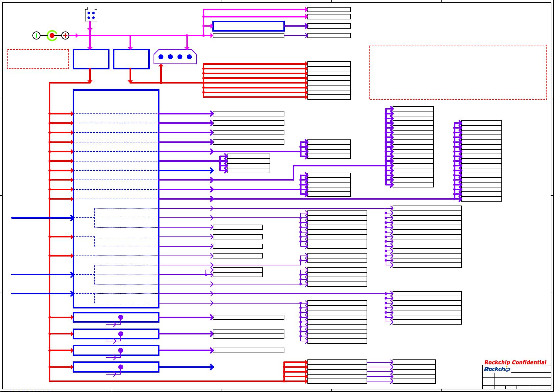Click the Rockchip Confidential text

(515, 362)
